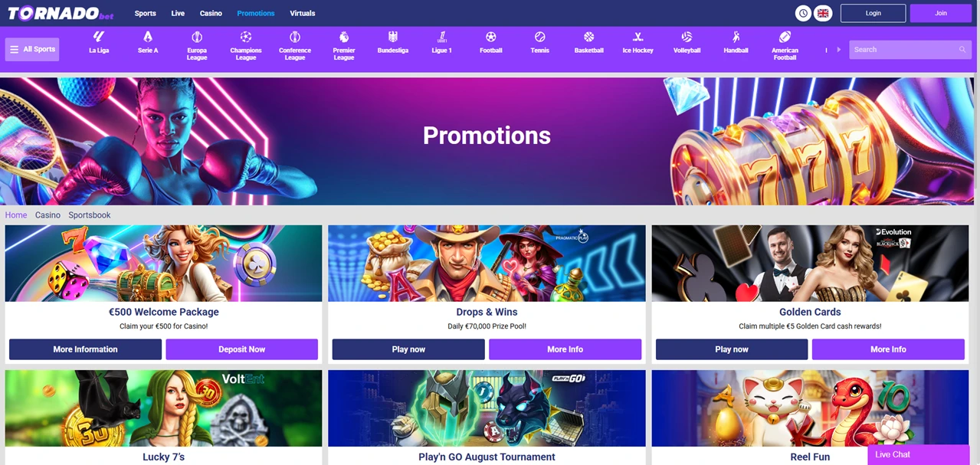Click the Join button
This screenshot has height=465, width=980.
[x=941, y=13]
